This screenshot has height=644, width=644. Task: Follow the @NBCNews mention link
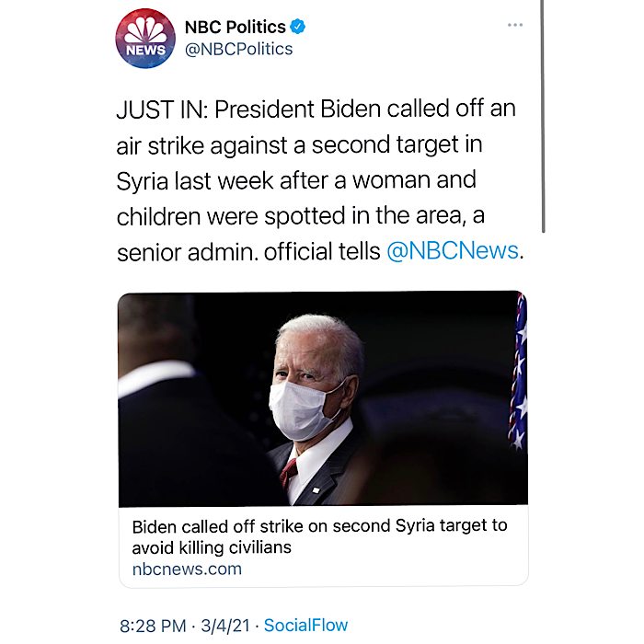click(453, 251)
